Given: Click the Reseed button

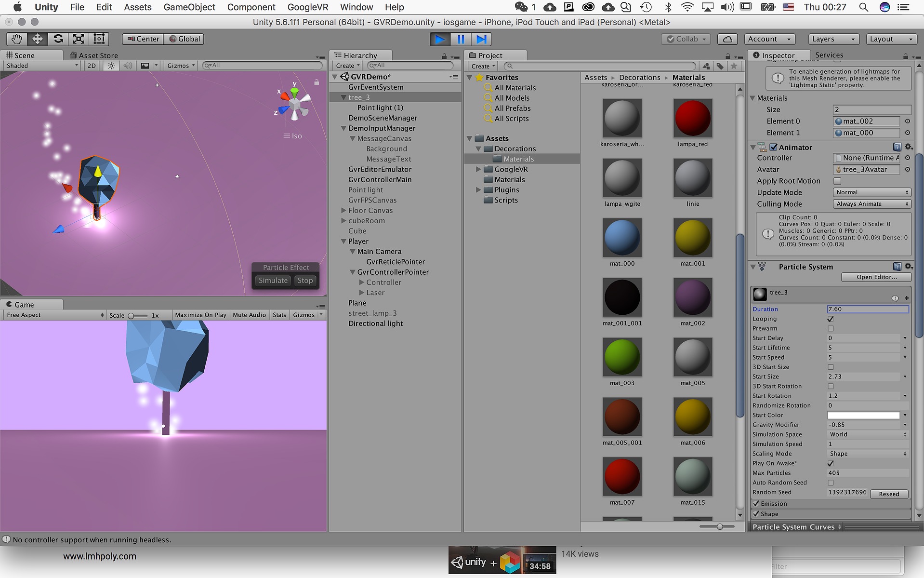Looking at the screenshot, I should click(x=889, y=494).
